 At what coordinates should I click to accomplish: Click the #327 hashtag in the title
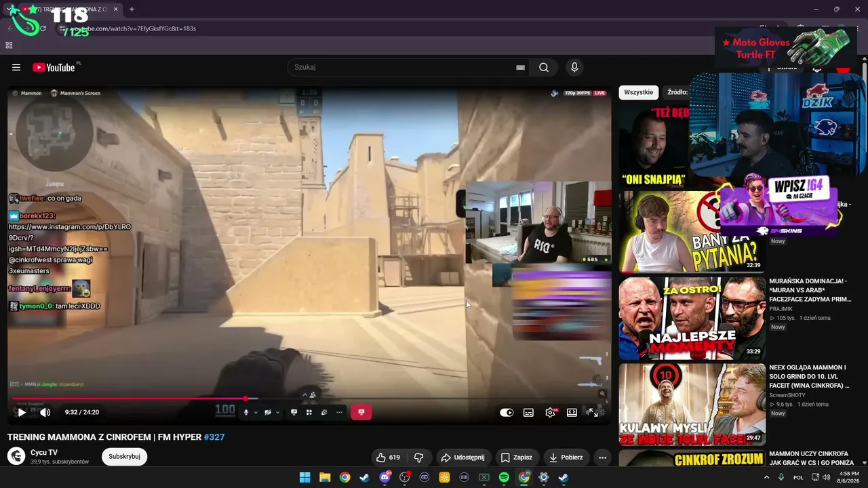coord(214,437)
